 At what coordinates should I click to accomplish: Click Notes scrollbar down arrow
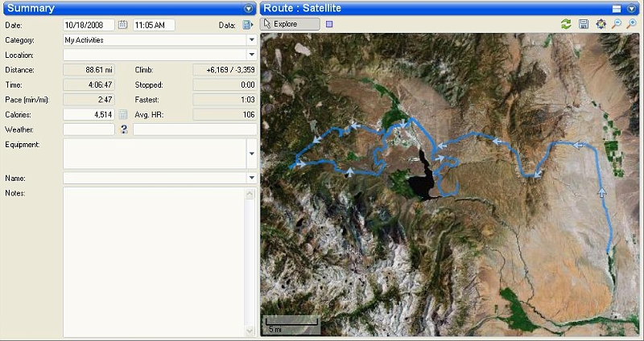pos(250,331)
